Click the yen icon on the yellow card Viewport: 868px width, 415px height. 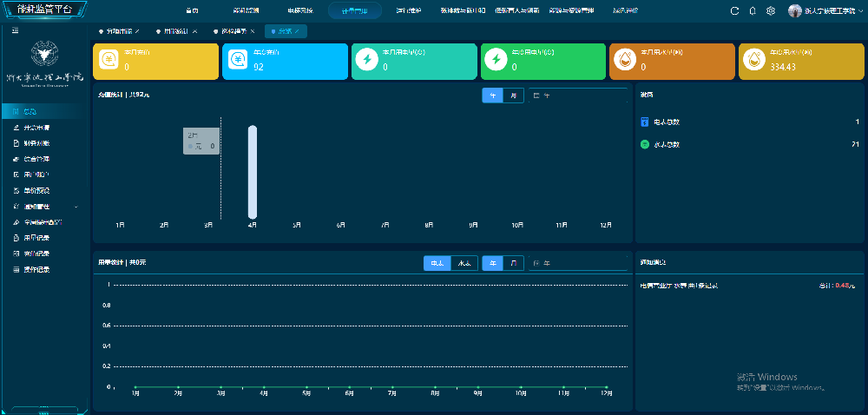(108, 59)
